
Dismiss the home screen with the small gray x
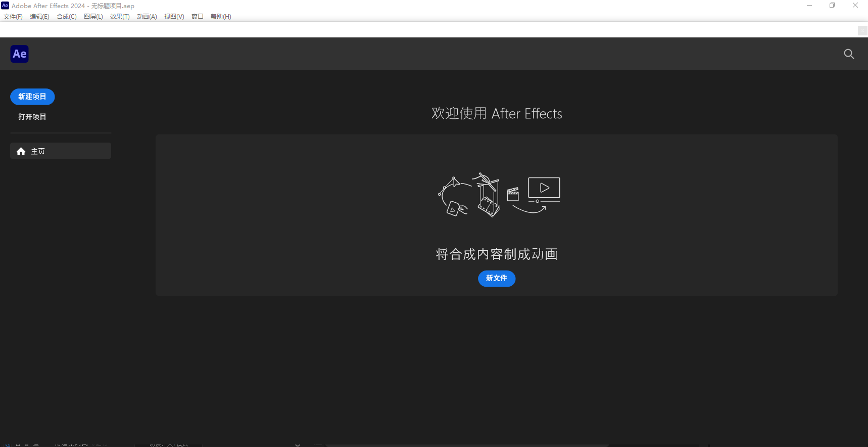click(862, 31)
